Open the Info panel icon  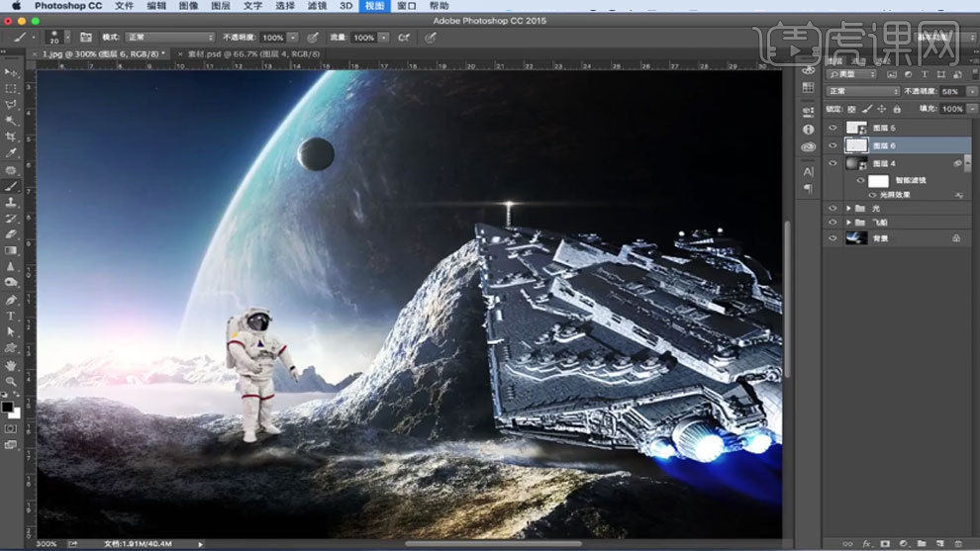click(x=808, y=130)
